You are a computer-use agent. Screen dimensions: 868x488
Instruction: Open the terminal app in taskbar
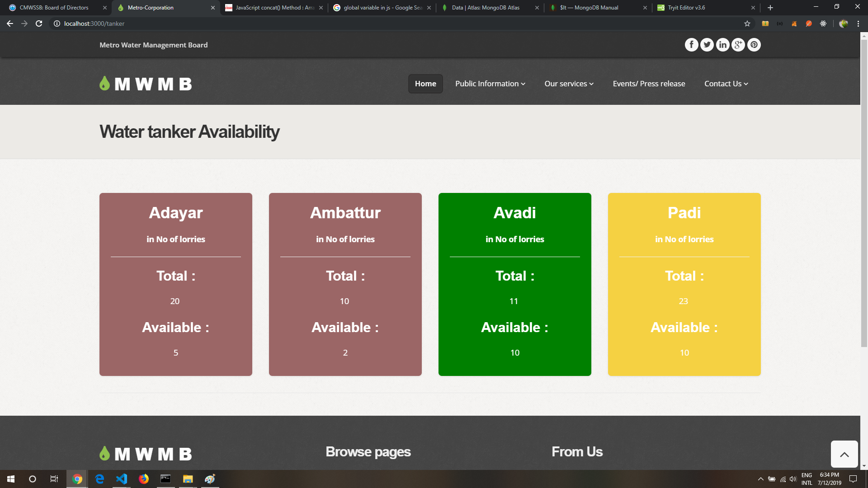[x=166, y=479]
